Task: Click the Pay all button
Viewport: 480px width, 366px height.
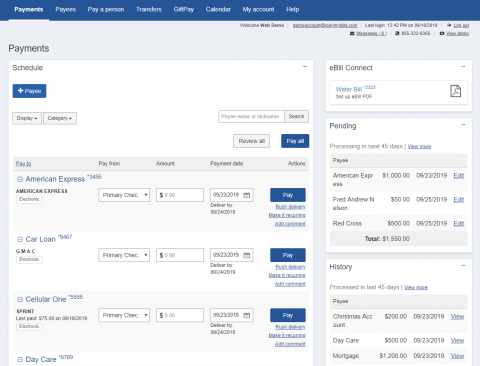Action: click(x=295, y=141)
